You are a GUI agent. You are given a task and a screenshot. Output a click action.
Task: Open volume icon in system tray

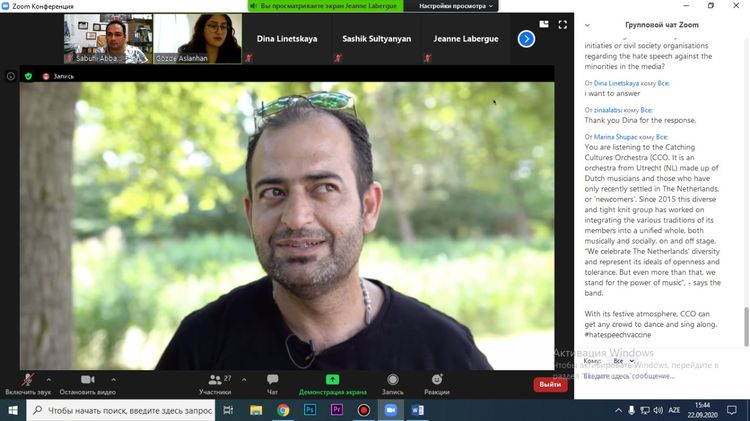coord(658,410)
